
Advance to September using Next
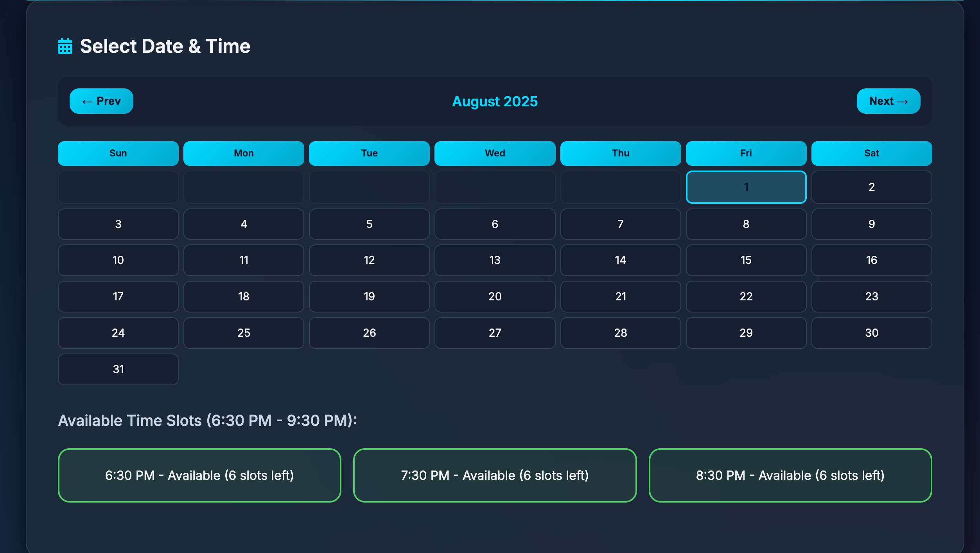888,101
